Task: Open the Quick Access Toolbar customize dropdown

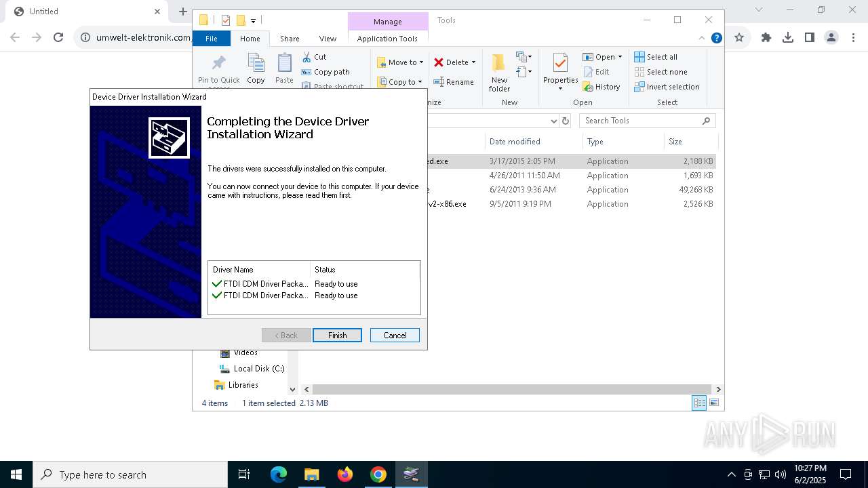Action: coord(253,20)
